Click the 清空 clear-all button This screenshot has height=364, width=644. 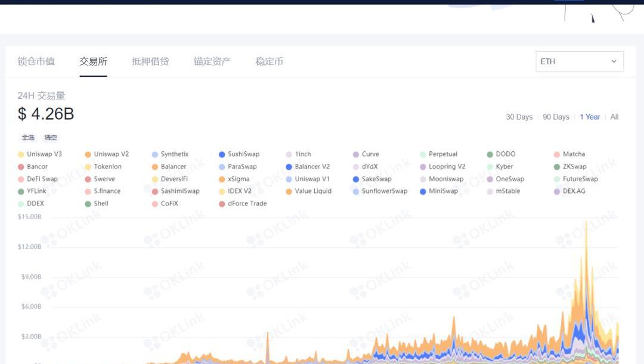coord(51,138)
